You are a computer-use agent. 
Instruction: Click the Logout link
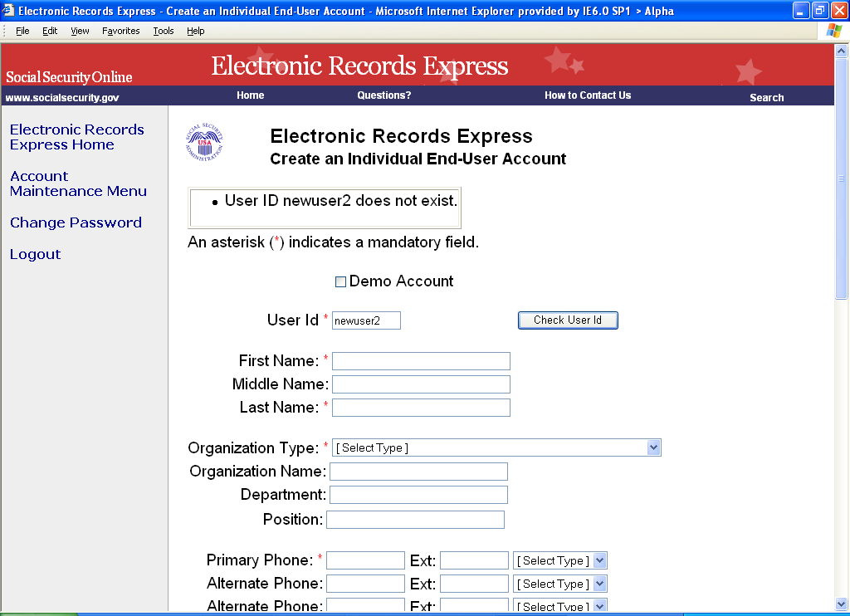click(35, 254)
